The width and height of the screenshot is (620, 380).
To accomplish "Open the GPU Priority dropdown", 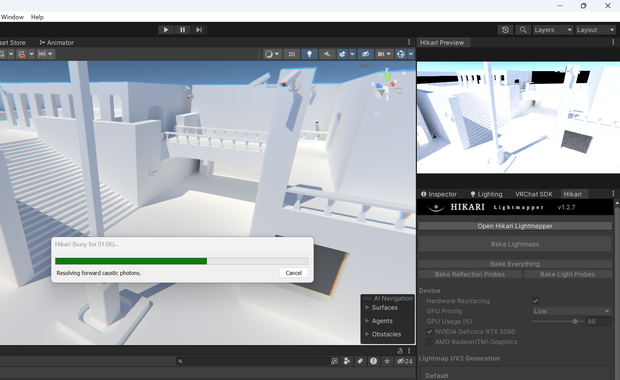I will click(x=571, y=311).
